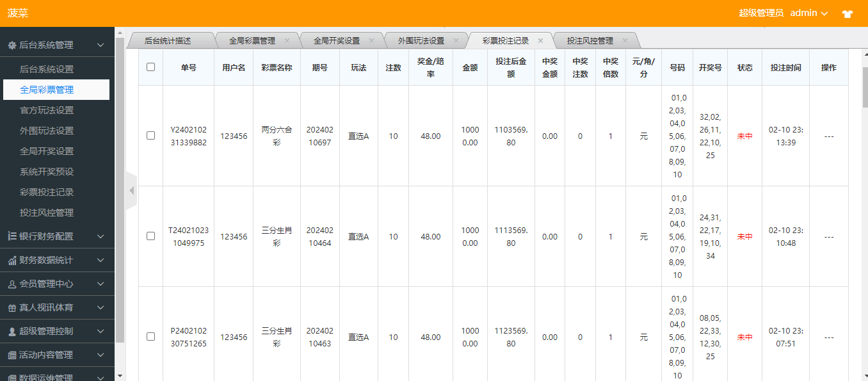Close the 彩票投注记录 tab

pyautogui.click(x=540, y=40)
